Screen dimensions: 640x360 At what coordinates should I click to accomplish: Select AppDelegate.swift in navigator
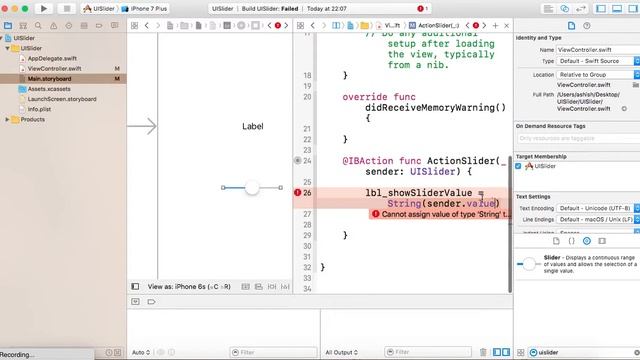point(52,58)
